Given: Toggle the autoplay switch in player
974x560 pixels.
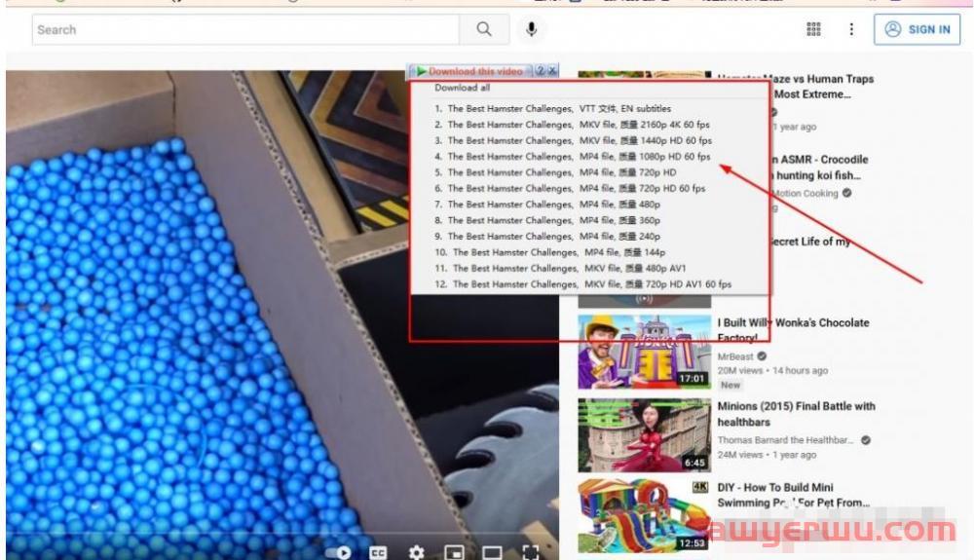Looking at the screenshot, I should coord(339,552).
